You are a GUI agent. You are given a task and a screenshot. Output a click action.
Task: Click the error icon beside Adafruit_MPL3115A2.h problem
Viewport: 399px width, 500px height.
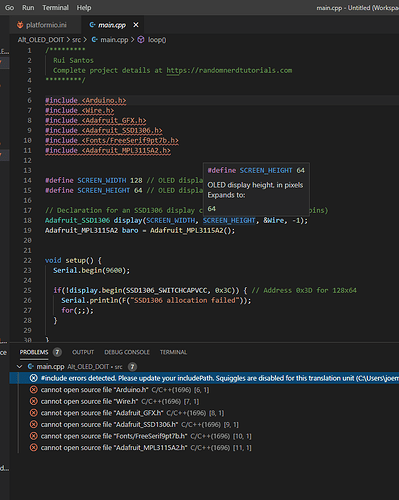(34, 447)
